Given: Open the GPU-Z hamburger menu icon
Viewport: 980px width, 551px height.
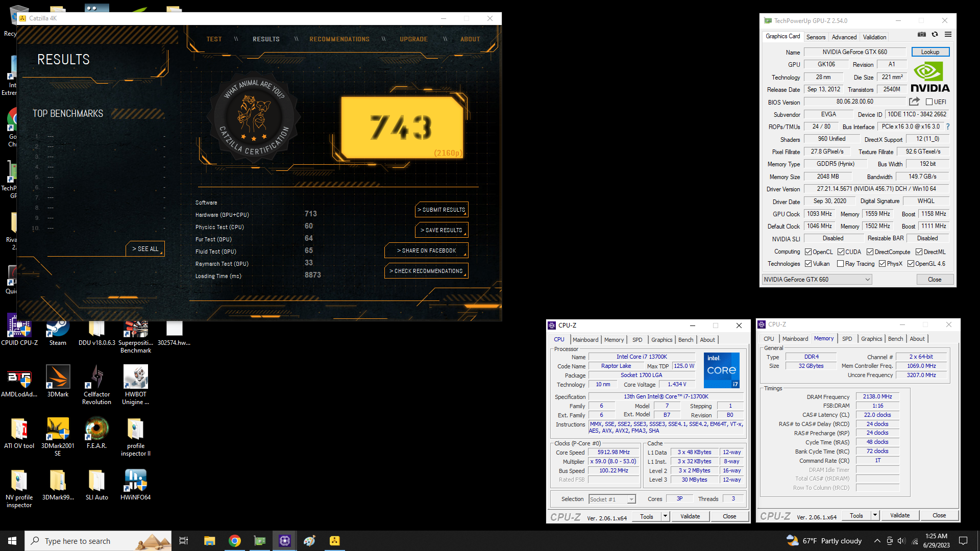Looking at the screenshot, I should pos(948,34).
